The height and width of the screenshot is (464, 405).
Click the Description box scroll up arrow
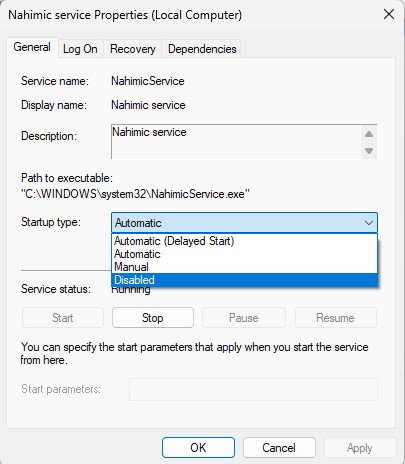point(369,134)
